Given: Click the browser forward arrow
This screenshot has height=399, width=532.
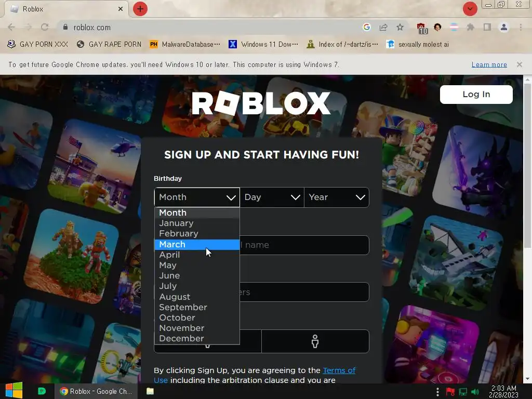Looking at the screenshot, I should pyautogui.click(x=28, y=27).
